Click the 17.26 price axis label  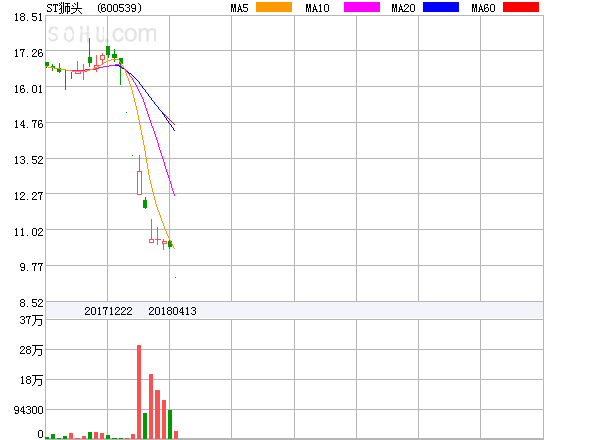point(29,53)
